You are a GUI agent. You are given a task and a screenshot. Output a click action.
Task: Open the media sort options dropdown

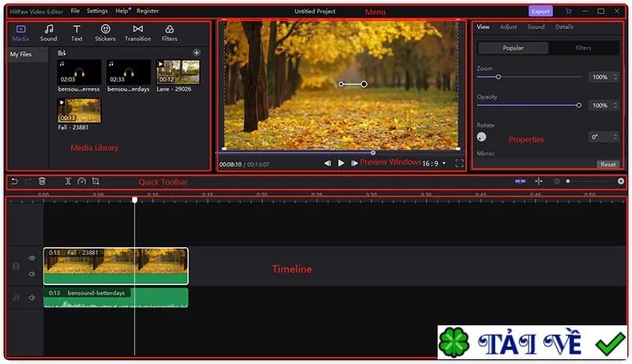(x=62, y=53)
